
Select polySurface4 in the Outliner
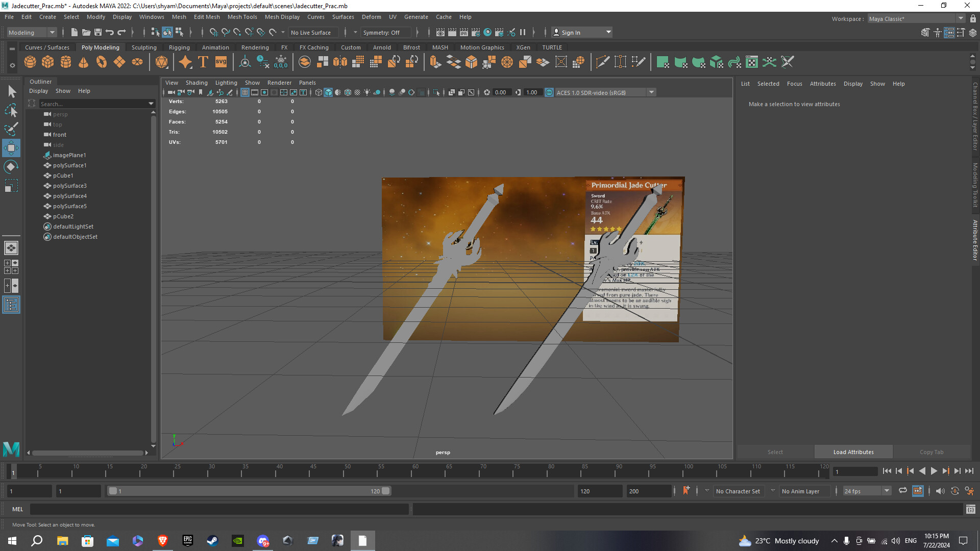tap(69, 196)
